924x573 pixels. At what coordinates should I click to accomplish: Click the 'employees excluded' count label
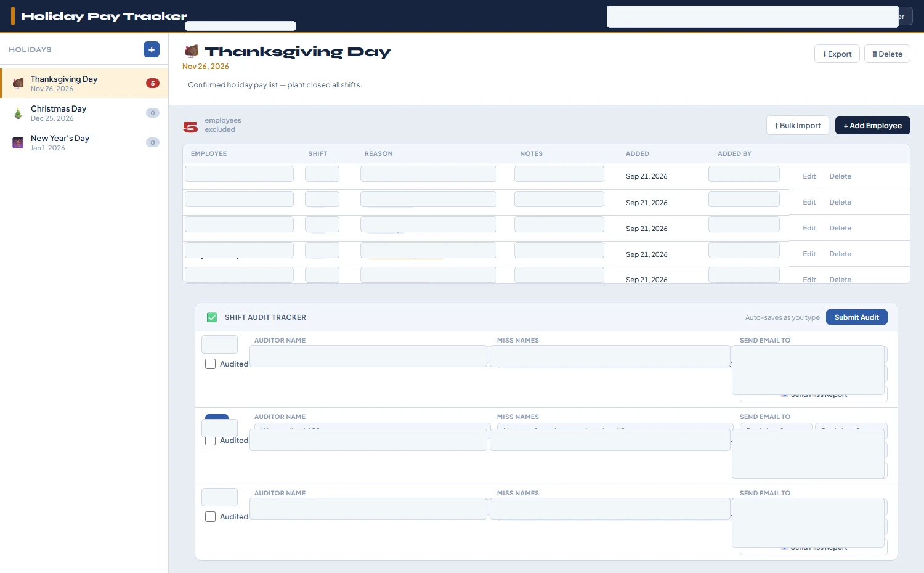[223, 125]
